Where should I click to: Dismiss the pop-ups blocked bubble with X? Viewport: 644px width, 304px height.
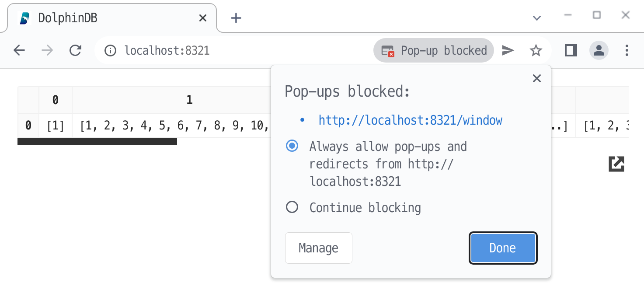pyautogui.click(x=536, y=79)
